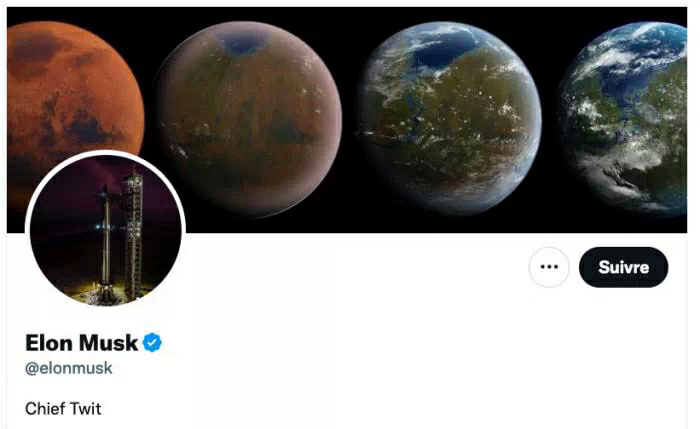Click the Elon Musk display name
700x429 pixels.
tap(81, 343)
